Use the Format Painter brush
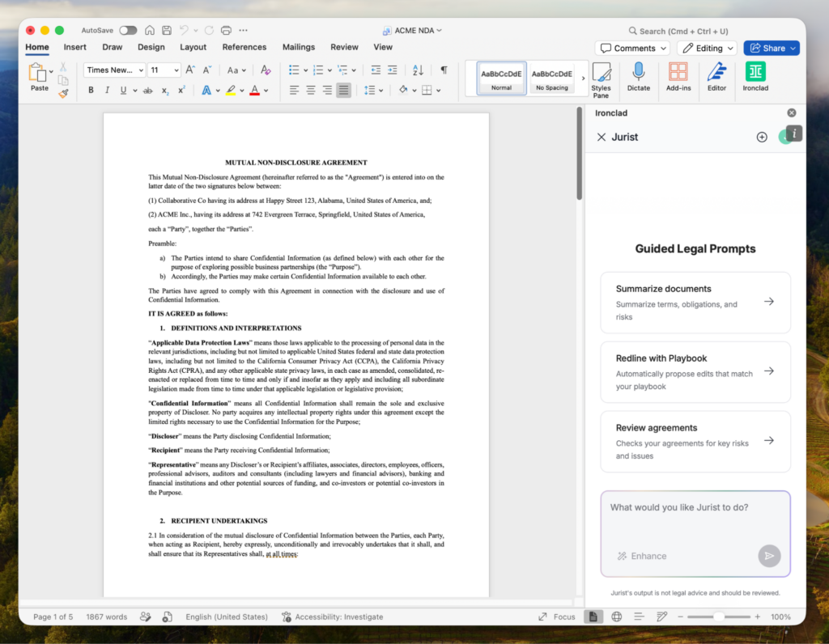Image resolution: width=829 pixels, height=644 pixels. (x=63, y=94)
